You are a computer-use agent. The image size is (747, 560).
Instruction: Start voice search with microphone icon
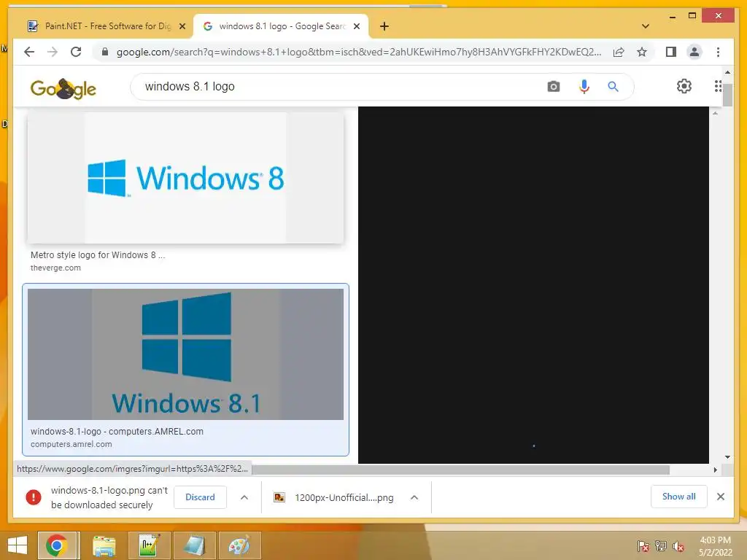584,87
